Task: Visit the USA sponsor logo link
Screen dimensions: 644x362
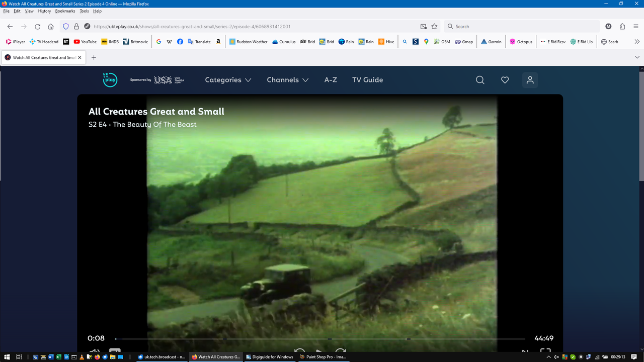Action: tap(169, 80)
